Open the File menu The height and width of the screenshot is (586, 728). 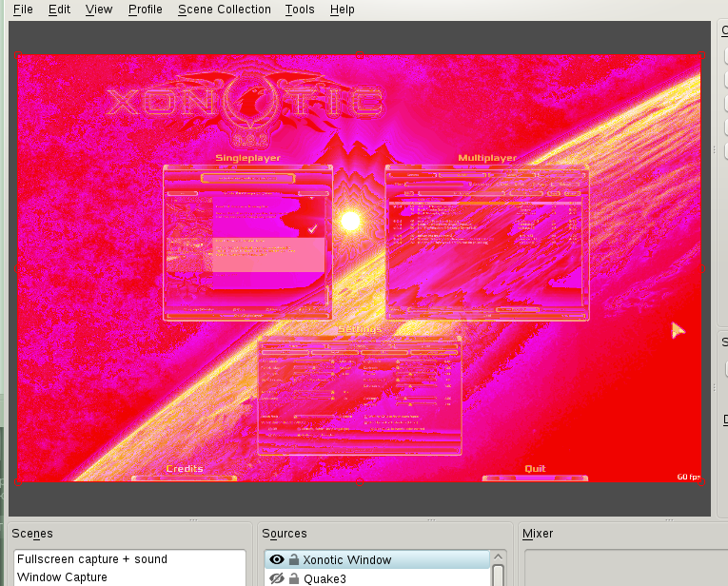point(23,10)
